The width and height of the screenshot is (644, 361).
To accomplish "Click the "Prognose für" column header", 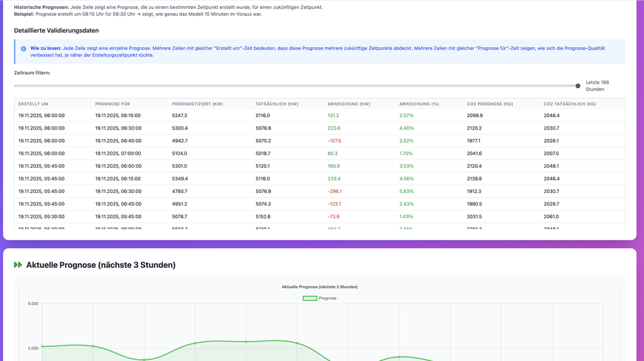I will pyautogui.click(x=113, y=104).
